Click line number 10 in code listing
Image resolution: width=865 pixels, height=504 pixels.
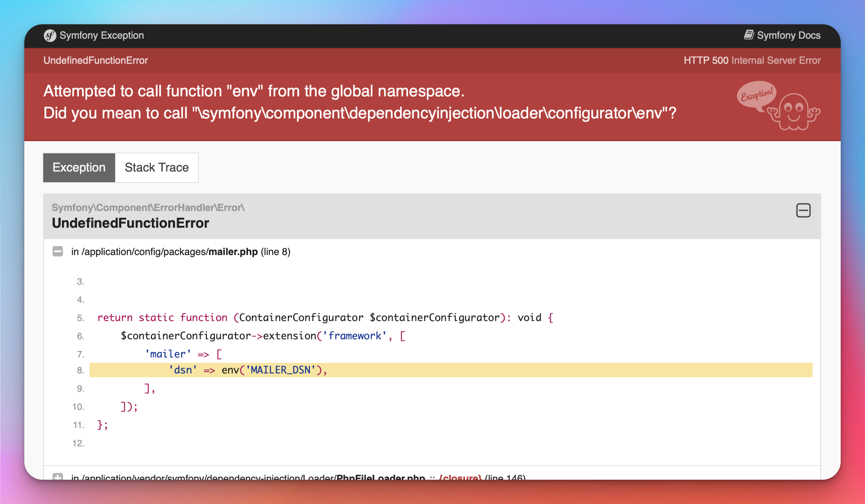[79, 407]
